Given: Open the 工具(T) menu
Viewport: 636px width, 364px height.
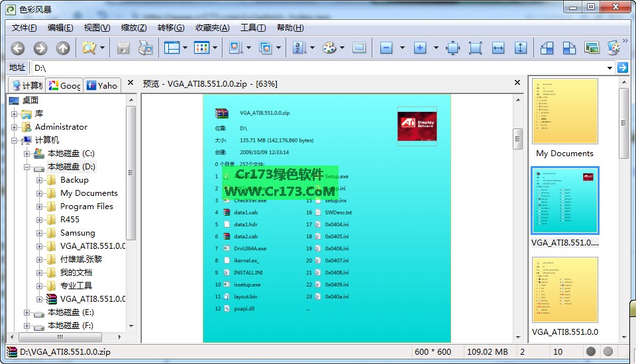Looking at the screenshot, I should tap(253, 28).
